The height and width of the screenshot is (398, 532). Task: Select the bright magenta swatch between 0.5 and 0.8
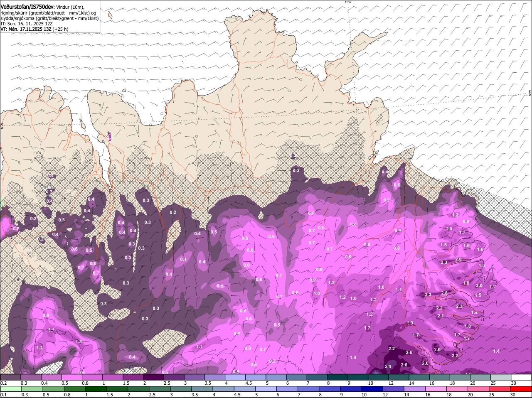[72, 377]
